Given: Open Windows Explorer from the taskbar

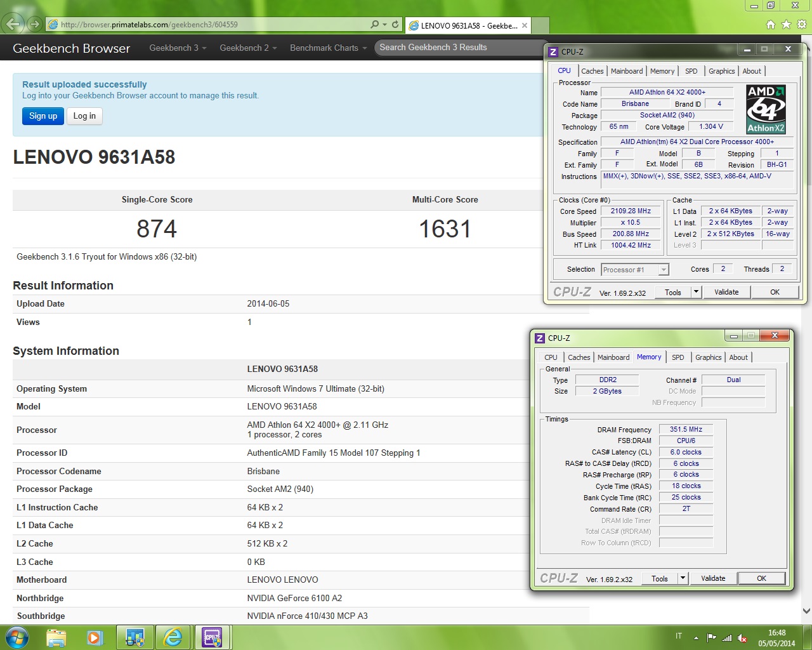Looking at the screenshot, I should (x=56, y=637).
